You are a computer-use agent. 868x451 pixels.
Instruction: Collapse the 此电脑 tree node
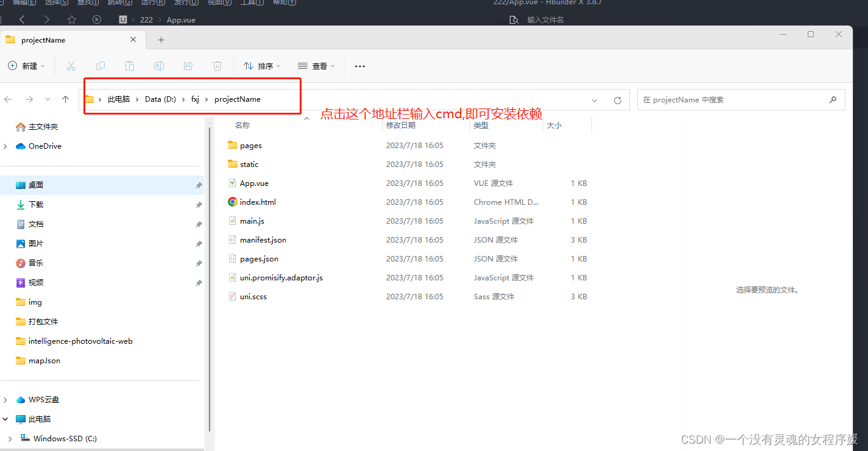click(x=5, y=419)
